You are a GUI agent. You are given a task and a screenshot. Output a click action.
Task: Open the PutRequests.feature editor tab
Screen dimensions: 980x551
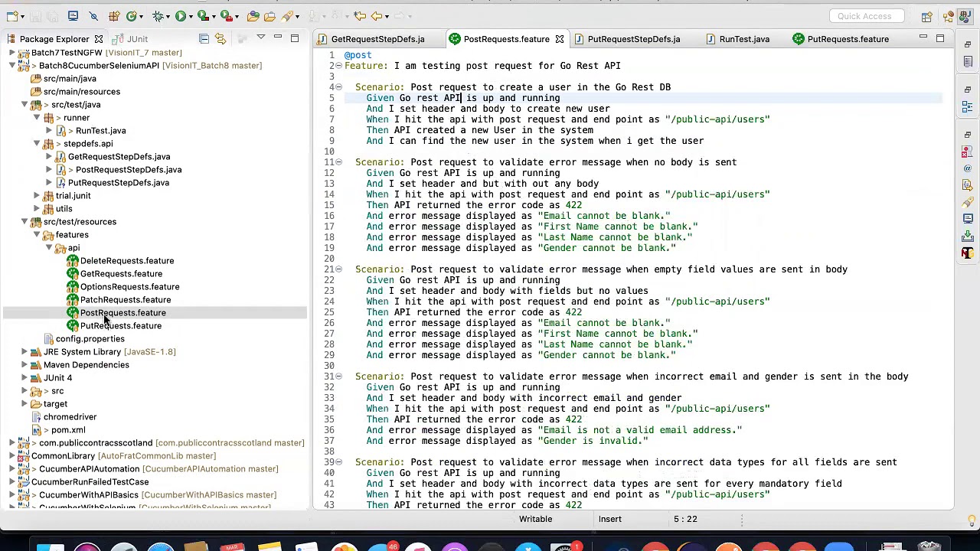pyautogui.click(x=848, y=39)
